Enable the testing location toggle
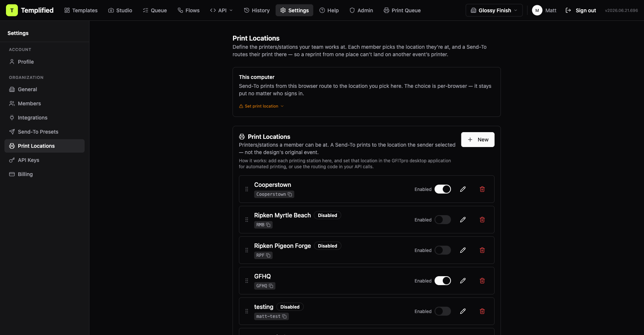Image resolution: width=644 pixels, height=335 pixels. tap(443, 311)
